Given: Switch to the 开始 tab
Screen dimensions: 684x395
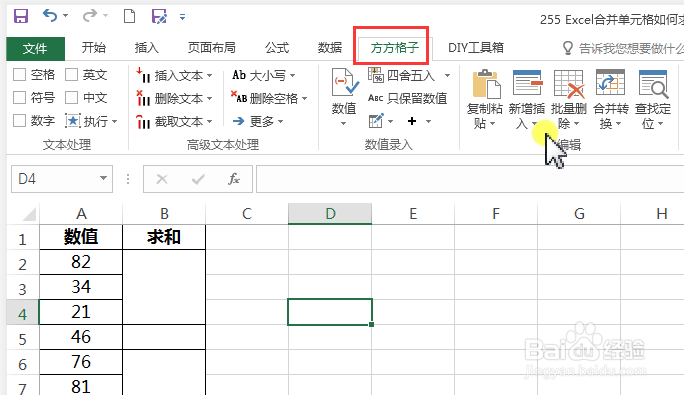Looking at the screenshot, I should [x=94, y=48].
